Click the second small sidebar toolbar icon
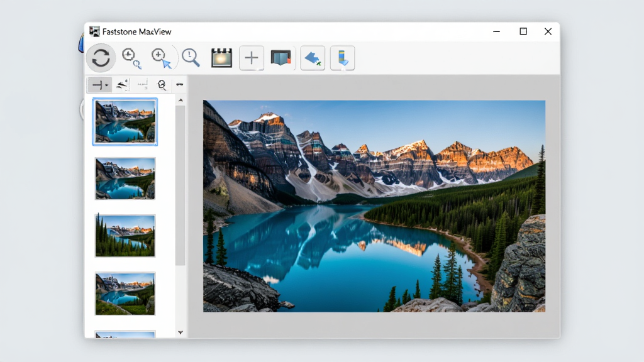644x362 pixels. pos(122,85)
